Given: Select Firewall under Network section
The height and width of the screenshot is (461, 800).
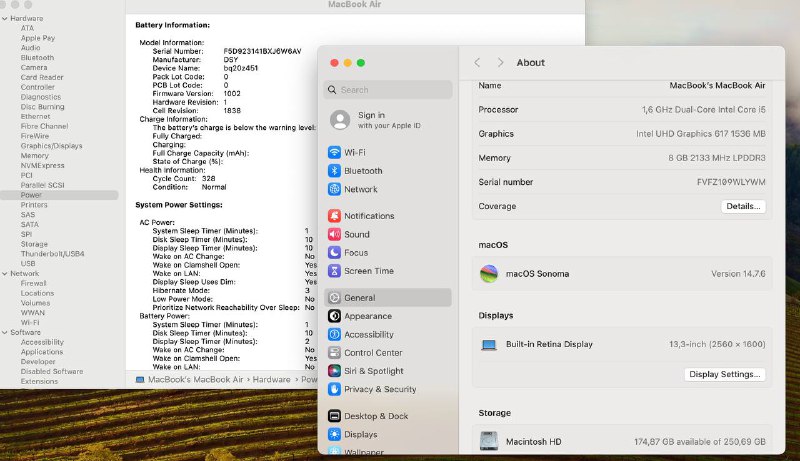Looking at the screenshot, I should tap(34, 283).
